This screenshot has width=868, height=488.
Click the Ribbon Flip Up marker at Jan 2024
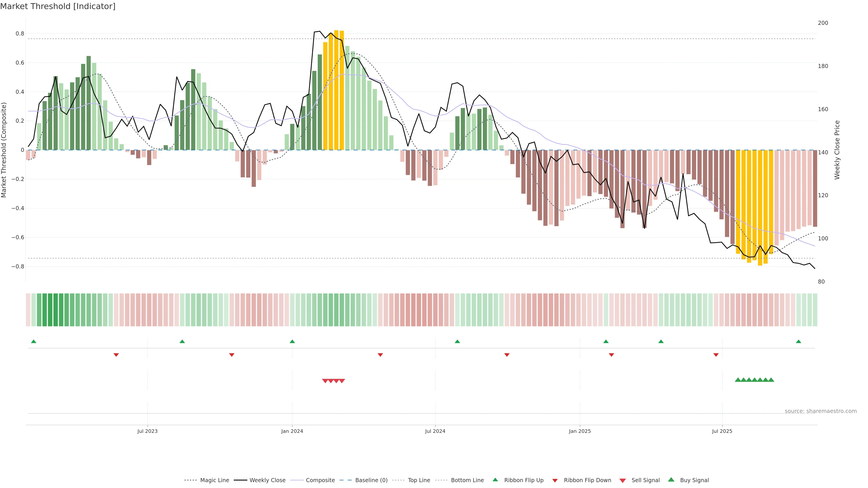[x=292, y=342]
